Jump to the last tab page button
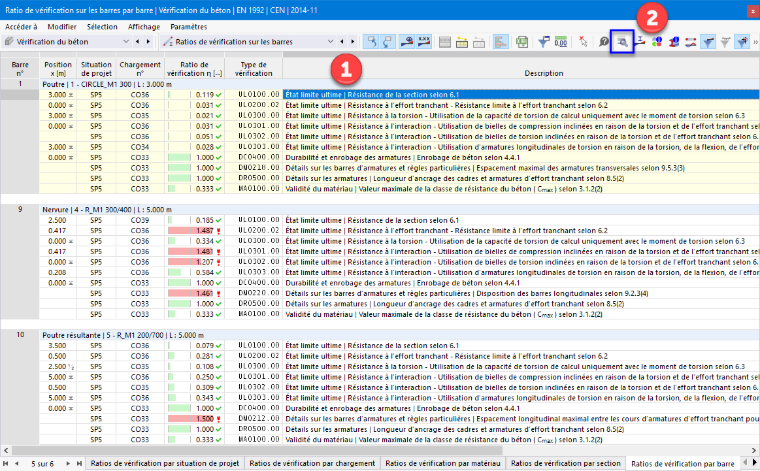 pos(79,464)
